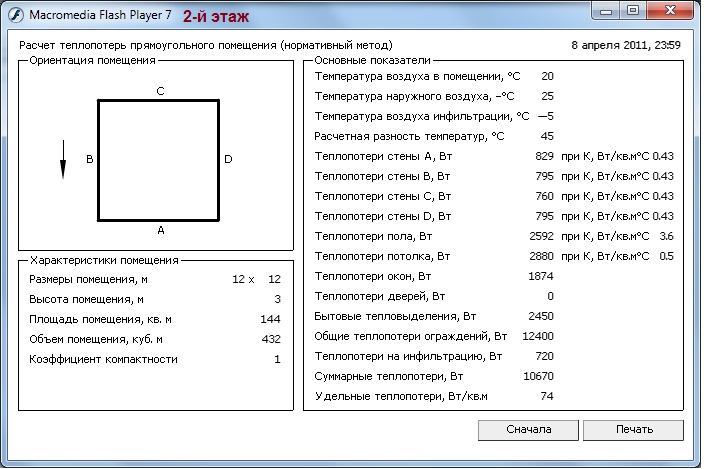Click the ceiling K coefficient 0.5
704x469 pixels.
(666, 256)
